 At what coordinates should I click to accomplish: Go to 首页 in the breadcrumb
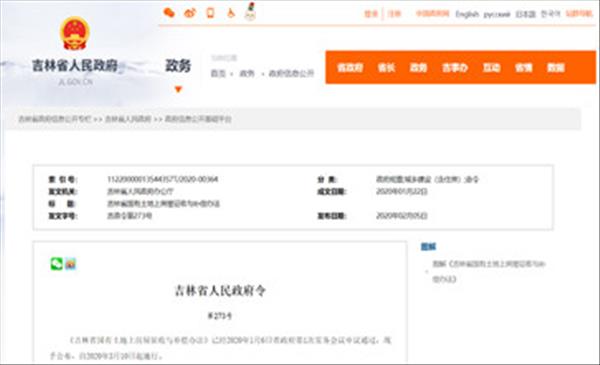click(218, 73)
